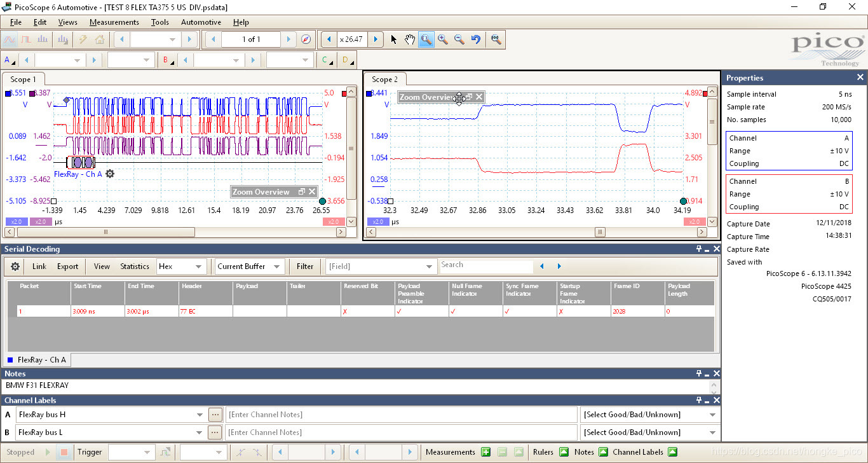The image size is (868, 463).
Task: Open the Measurements menu
Action: (114, 22)
